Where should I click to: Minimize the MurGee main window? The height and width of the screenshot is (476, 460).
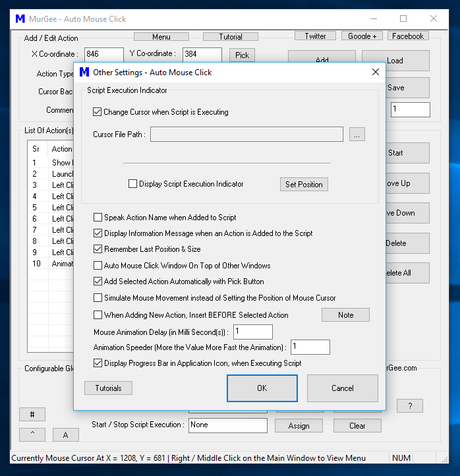(x=374, y=19)
